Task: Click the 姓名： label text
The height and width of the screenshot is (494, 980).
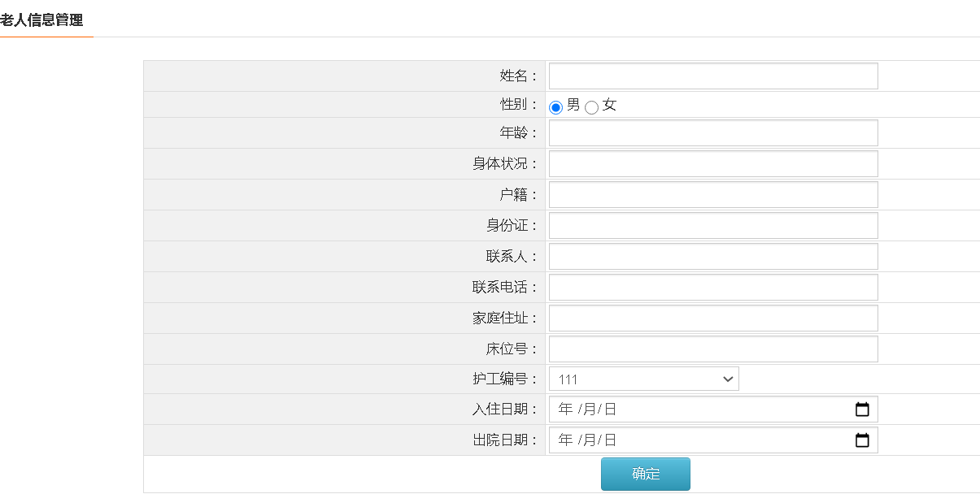Action: (519, 76)
